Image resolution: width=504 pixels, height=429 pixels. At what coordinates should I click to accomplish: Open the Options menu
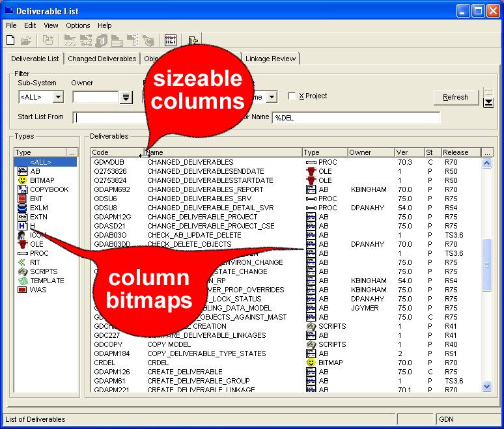77,25
